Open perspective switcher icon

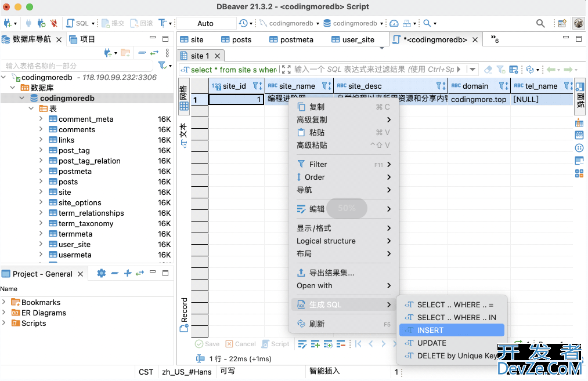pyautogui.click(x=562, y=23)
